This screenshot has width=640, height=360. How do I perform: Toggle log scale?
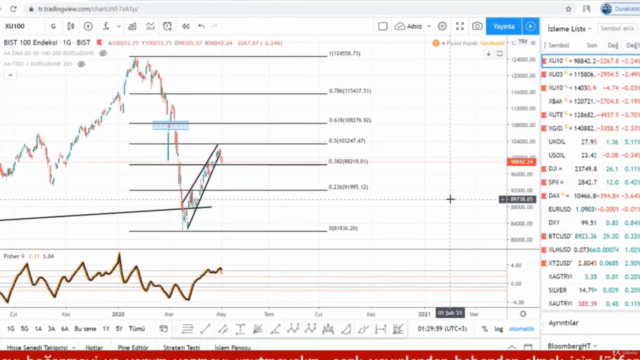(498, 329)
